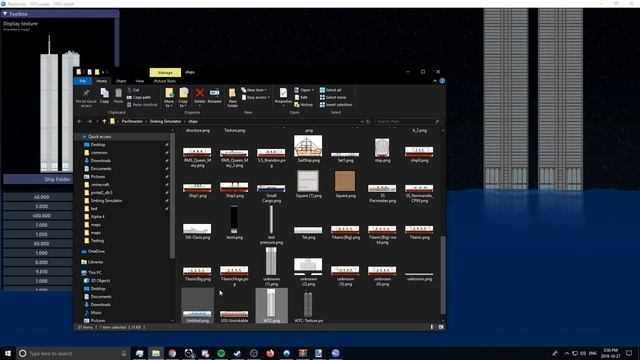Click the Properties checkmark icon

pyautogui.click(x=283, y=93)
